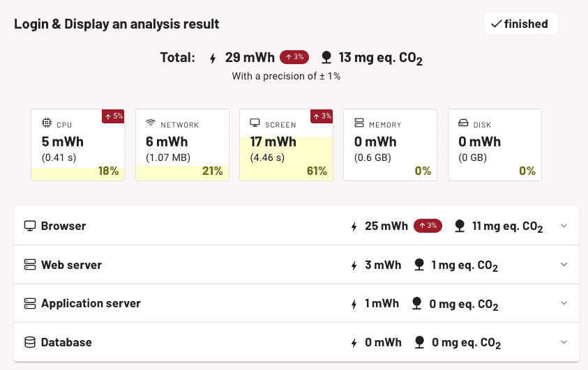The width and height of the screenshot is (588, 370).
Task: Click the Total CO2 tree icon
Action: pyautogui.click(x=326, y=57)
